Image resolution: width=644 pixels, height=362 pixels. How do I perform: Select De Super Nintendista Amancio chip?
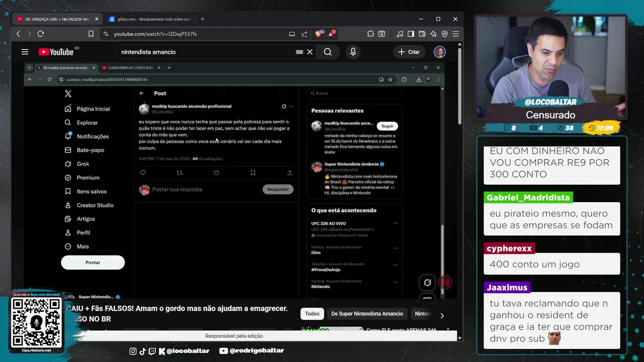coord(367,314)
